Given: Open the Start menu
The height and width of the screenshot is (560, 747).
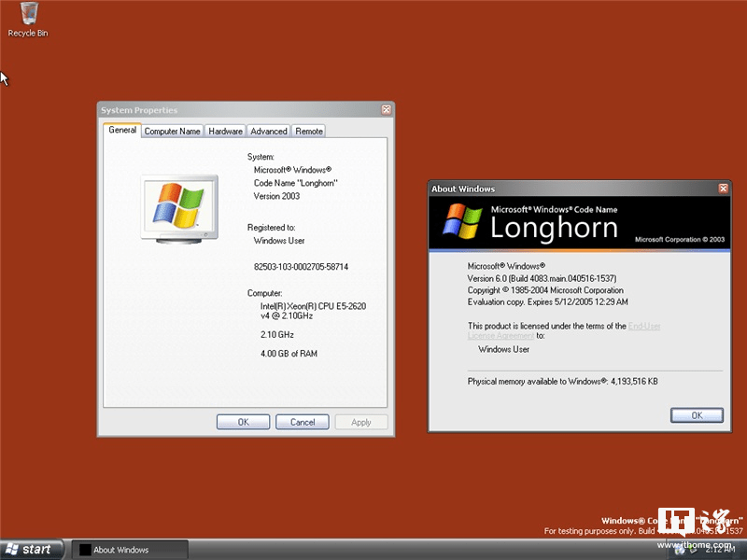Looking at the screenshot, I should click(33, 549).
